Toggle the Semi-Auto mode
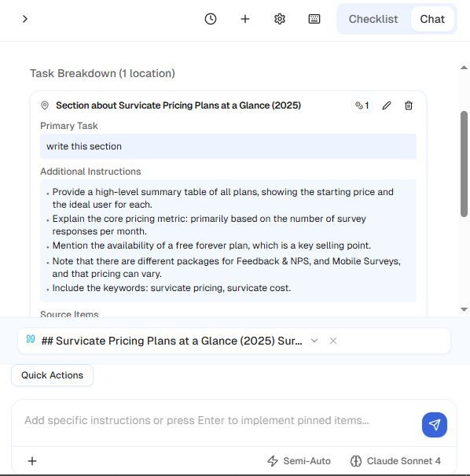 coord(299,461)
